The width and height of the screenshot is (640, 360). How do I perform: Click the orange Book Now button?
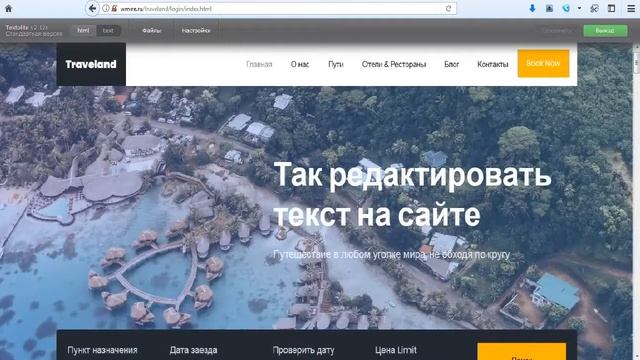543,63
